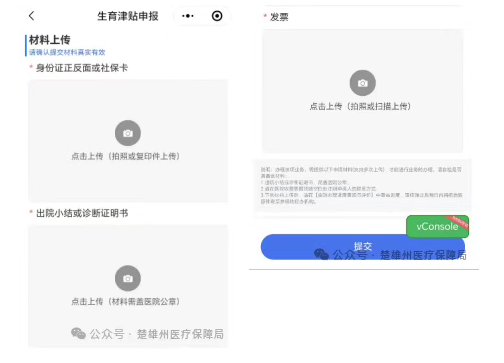The height and width of the screenshot is (363, 504).
Task: Click text 点击上传（材料需盖医院公章）
Action: click(126, 301)
